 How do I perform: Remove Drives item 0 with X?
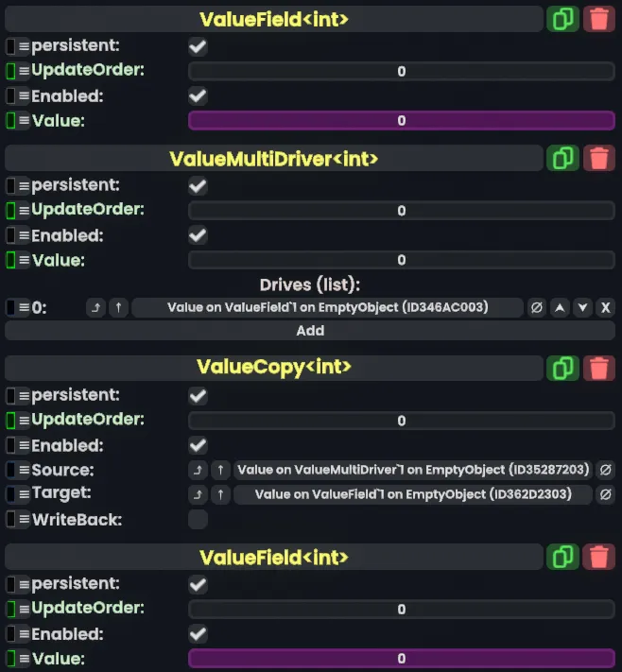pyautogui.click(x=606, y=307)
